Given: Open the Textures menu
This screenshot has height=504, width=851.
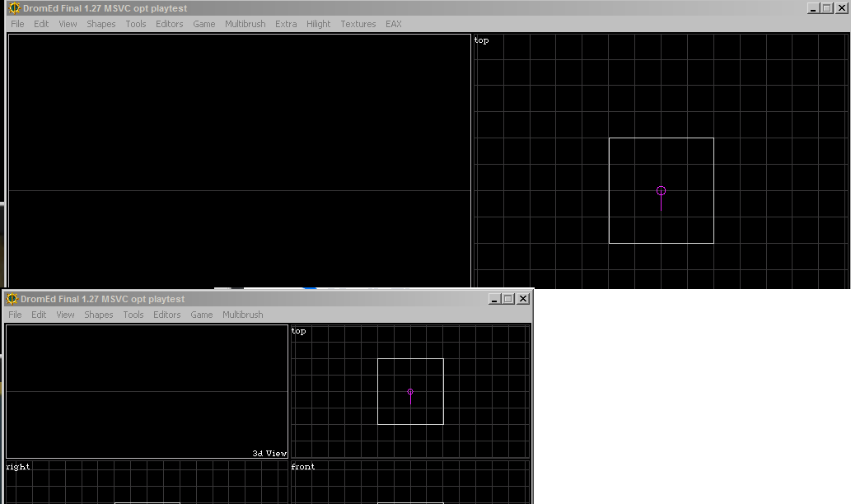Looking at the screenshot, I should click(358, 24).
